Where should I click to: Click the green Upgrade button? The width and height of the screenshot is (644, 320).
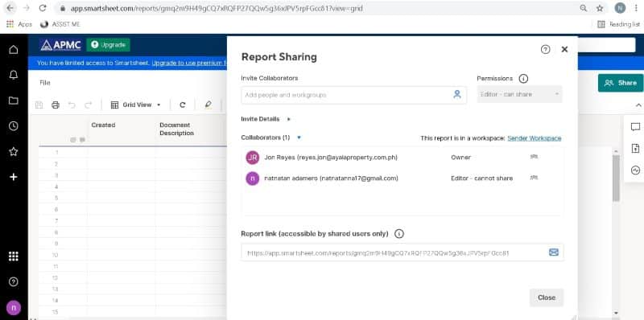tap(108, 45)
